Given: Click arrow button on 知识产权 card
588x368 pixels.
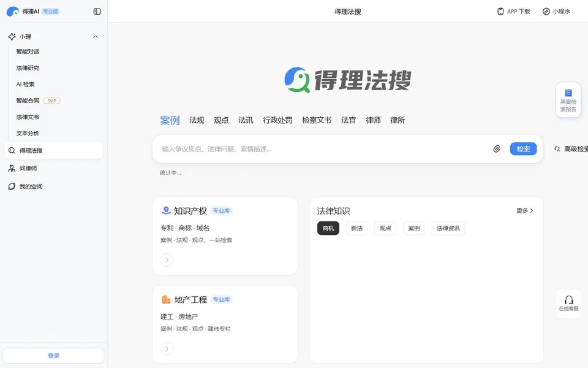Looking at the screenshot, I should click(x=167, y=260).
